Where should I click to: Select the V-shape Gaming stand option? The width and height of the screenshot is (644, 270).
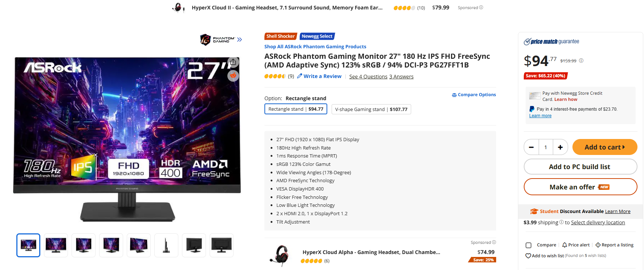[x=371, y=109]
